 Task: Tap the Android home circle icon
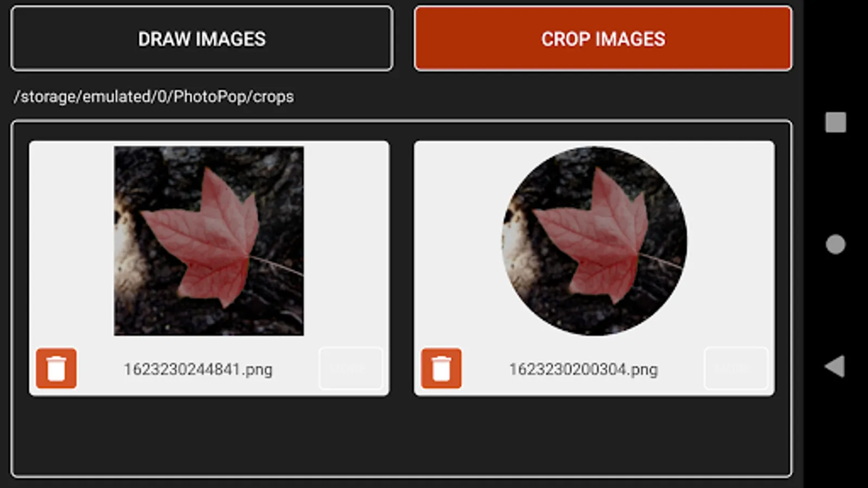[x=835, y=245]
